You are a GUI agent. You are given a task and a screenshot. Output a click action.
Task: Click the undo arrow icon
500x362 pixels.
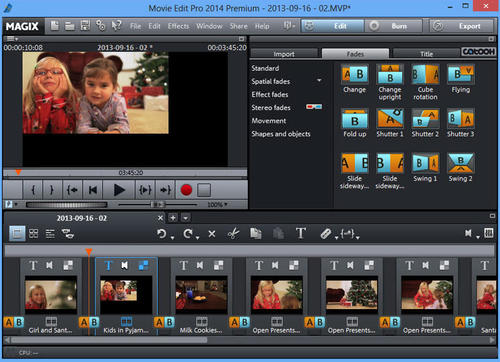[162, 234]
